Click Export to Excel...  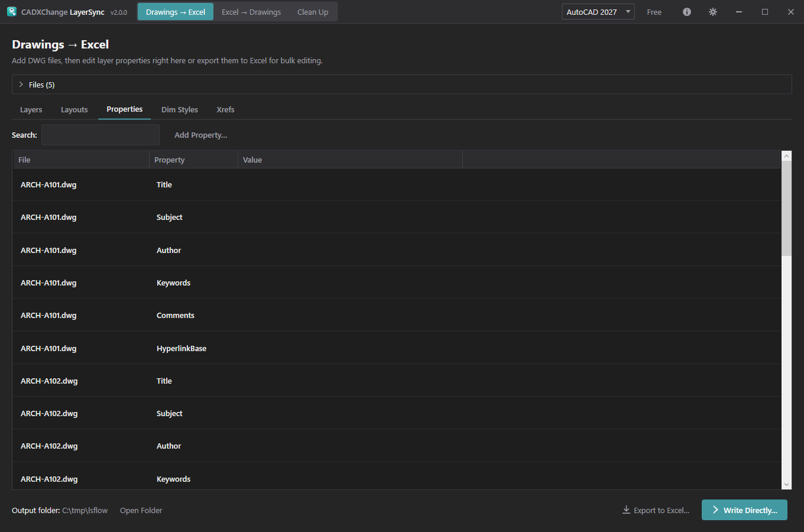pyautogui.click(x=656, y=510)
